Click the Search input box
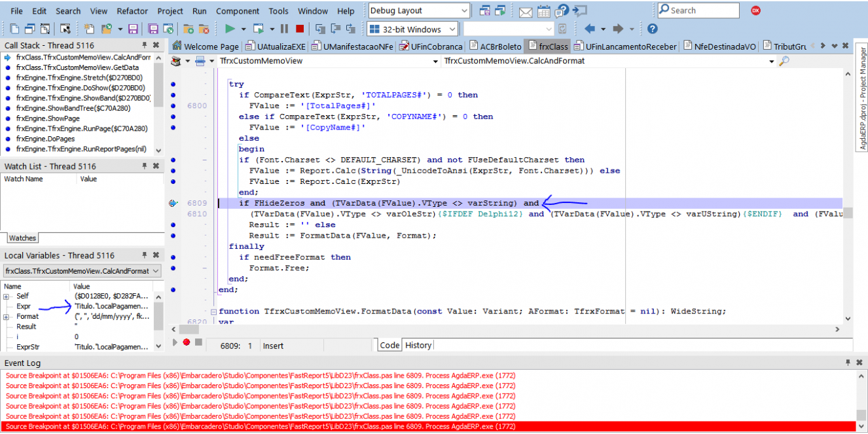Image resolution: width=868 pixels, height=434 pixels. tap(698, 10)
